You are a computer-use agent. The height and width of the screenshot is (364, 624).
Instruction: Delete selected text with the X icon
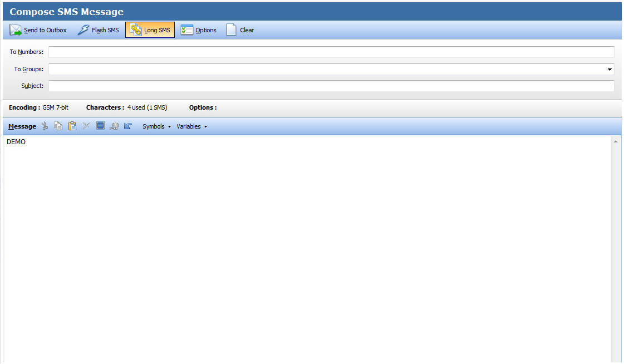pos(86,126)
